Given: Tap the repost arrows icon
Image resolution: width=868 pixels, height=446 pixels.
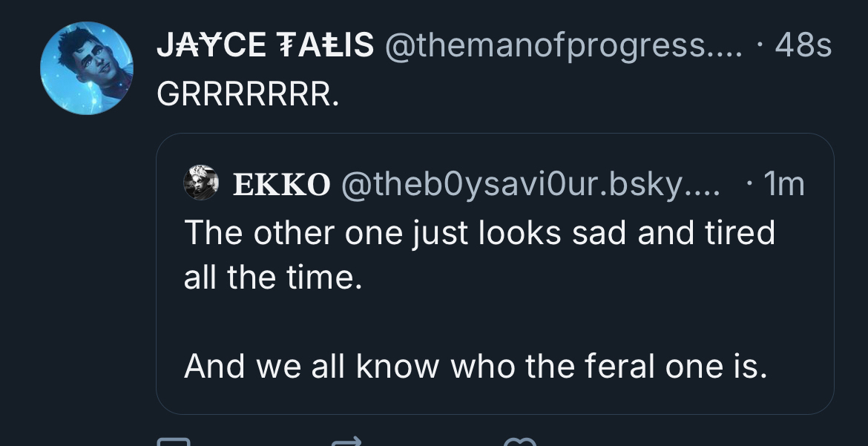Looking at the screenshot, I should tap(348, 442).
